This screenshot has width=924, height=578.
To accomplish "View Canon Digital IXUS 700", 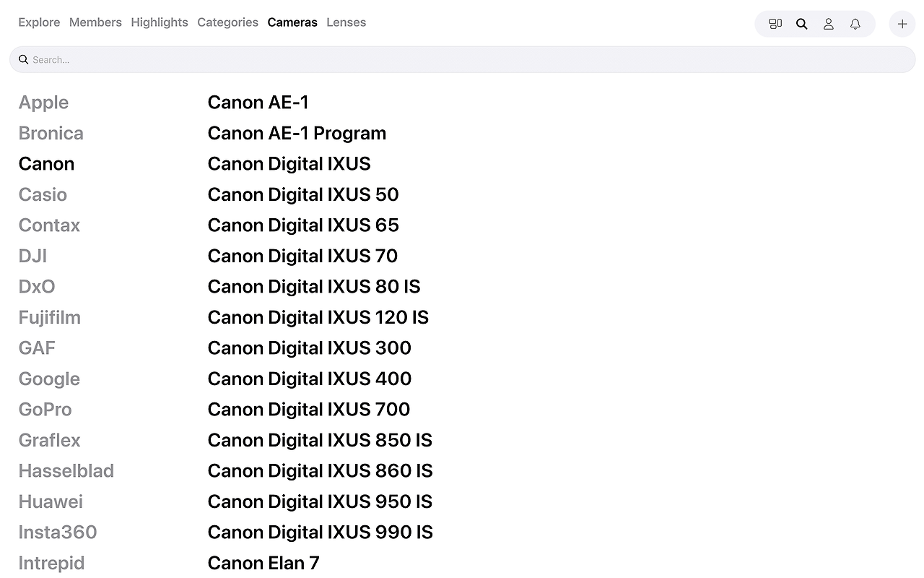I will (x=309, y=410).
